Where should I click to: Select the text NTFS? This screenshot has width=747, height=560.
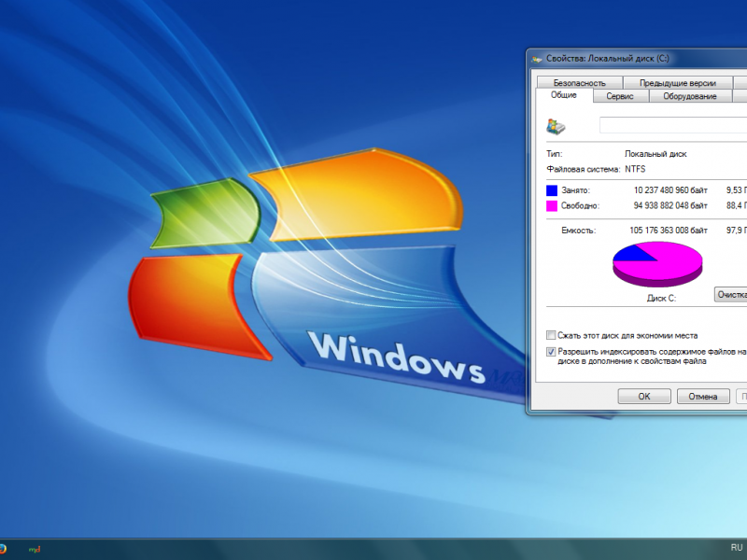(x=635, y=169)
